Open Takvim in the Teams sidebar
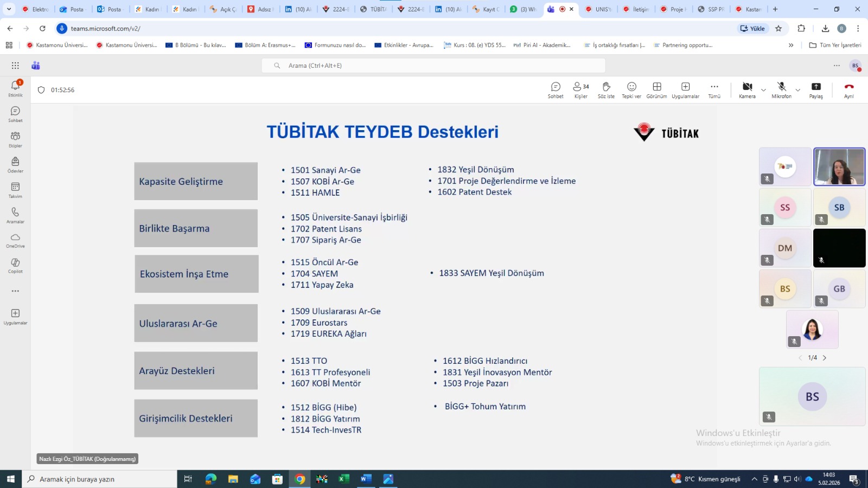Image resolution: width=868 pixels, height=488 pixels. (x=15, y=190)
